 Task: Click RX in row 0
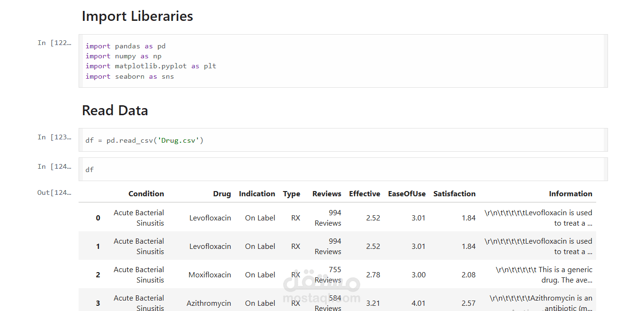(295, 218)
